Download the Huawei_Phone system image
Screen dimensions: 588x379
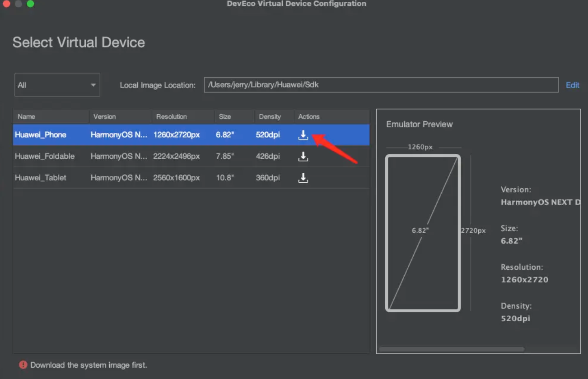pyautogui.click(x=303, y=135)
